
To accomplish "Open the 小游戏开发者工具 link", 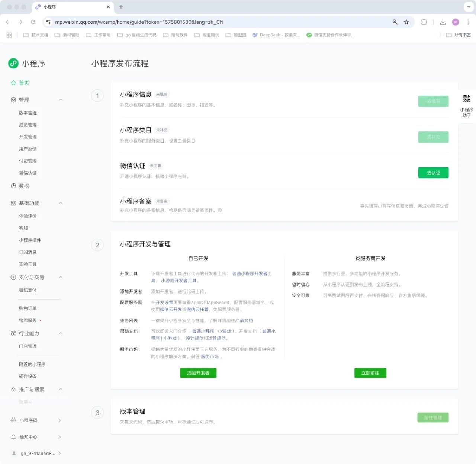I will [x=179, y=281].
